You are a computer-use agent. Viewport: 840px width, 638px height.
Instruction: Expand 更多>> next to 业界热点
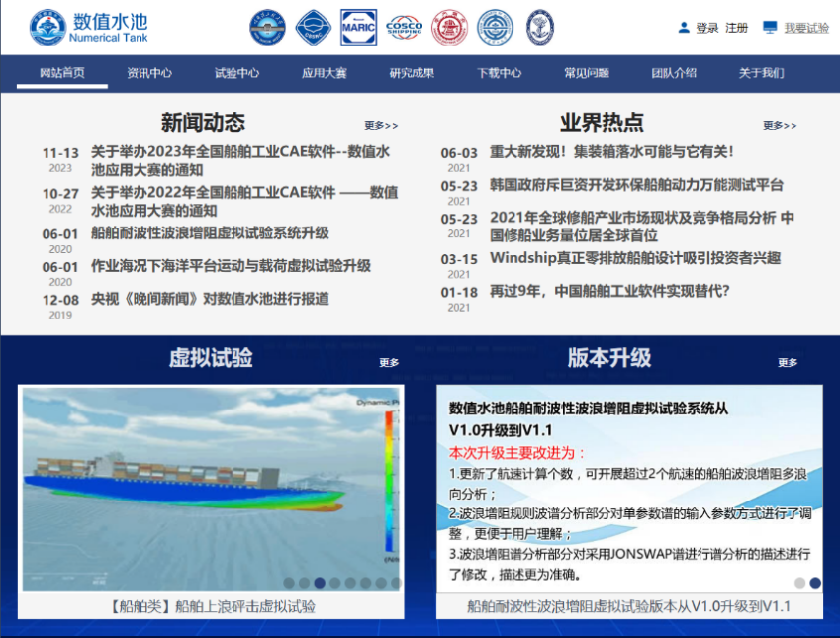(x=780, y=126)
